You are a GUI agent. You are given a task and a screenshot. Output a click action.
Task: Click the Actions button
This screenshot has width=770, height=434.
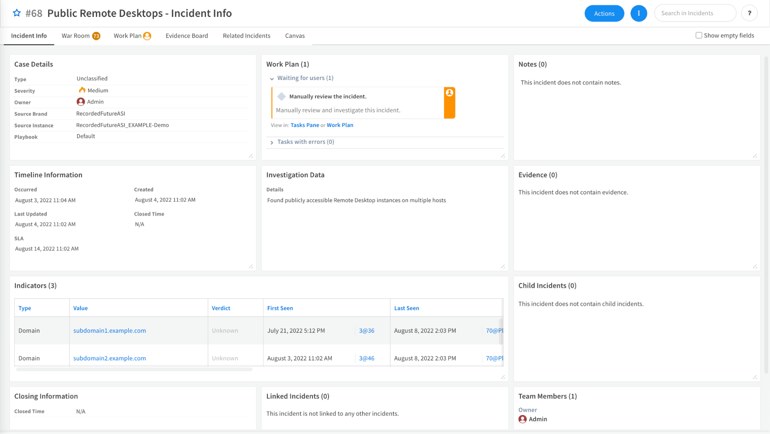604,13
